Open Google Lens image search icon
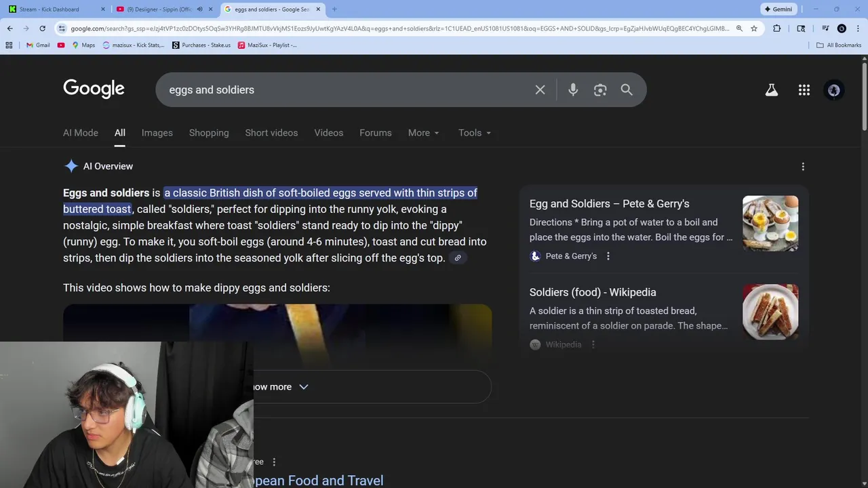This screenshot has height=488, width=868. [x=600, y=89]
